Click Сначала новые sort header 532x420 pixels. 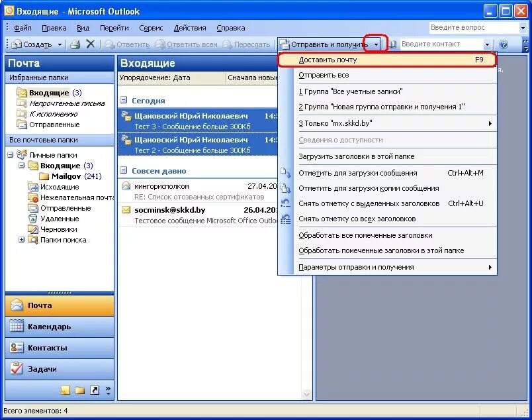pos(251,78)
